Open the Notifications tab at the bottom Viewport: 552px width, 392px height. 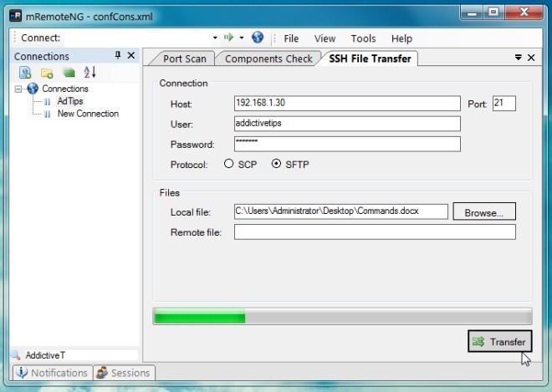click(54, 373)
